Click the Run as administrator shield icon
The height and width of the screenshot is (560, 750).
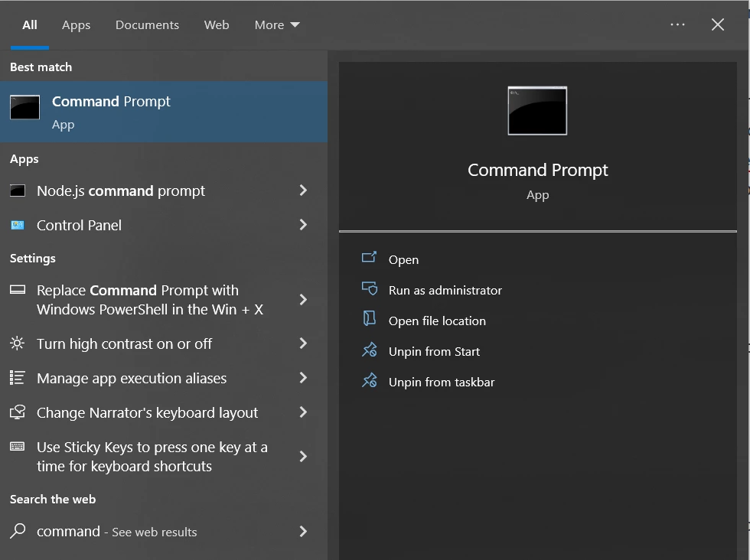(x=369, y=289)
